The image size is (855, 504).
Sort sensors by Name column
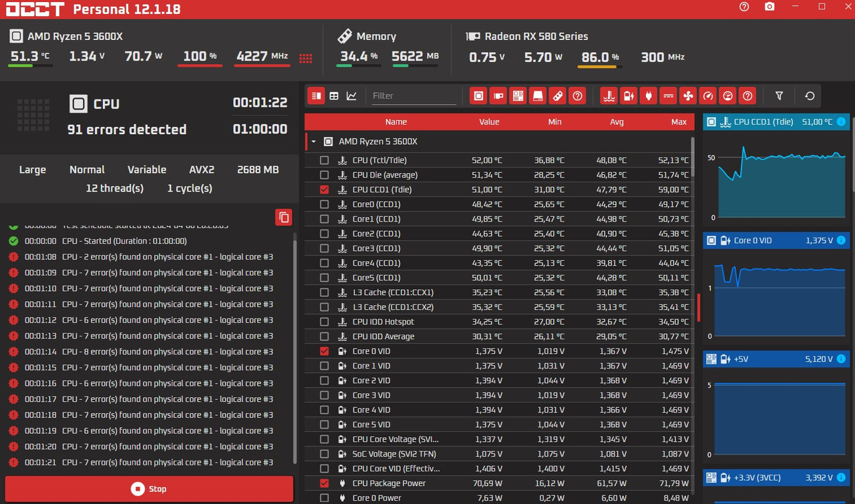[x=395, y=122]
